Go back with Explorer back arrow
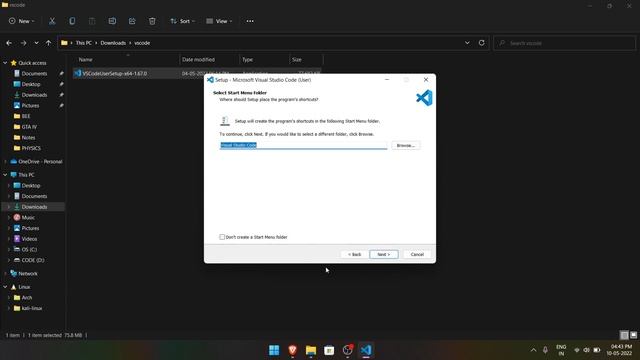The width and height of the screenshot is (640, 360). [x=9, y=43]
